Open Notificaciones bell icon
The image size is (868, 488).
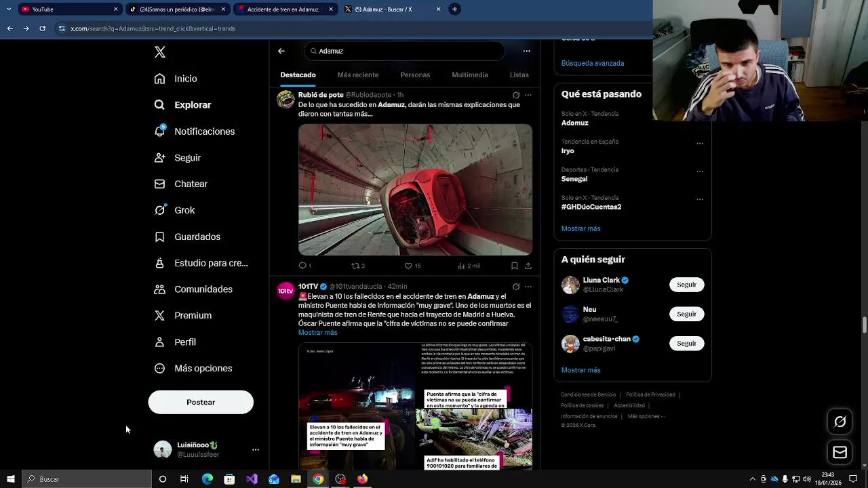159,131
